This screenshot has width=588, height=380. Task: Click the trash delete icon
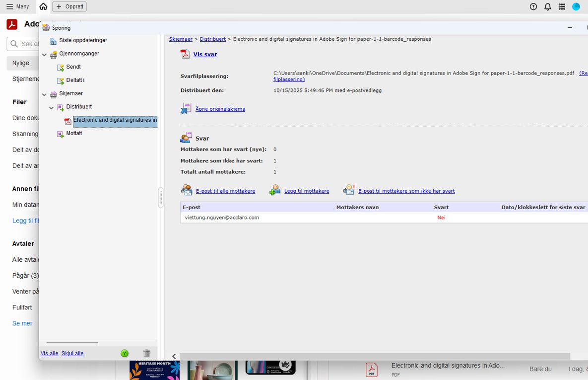point(146,353)
